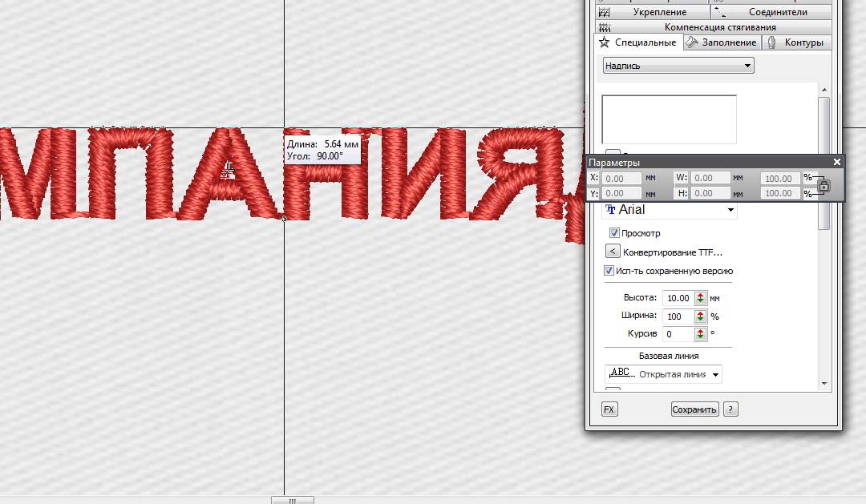Switch to the Контуры tab

795,42
